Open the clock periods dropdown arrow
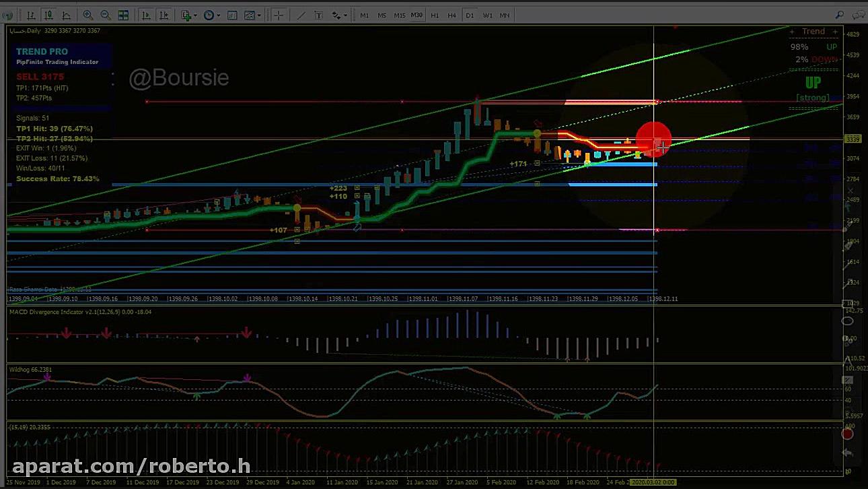Screen dimensions: 868x489 pos(218,15)
